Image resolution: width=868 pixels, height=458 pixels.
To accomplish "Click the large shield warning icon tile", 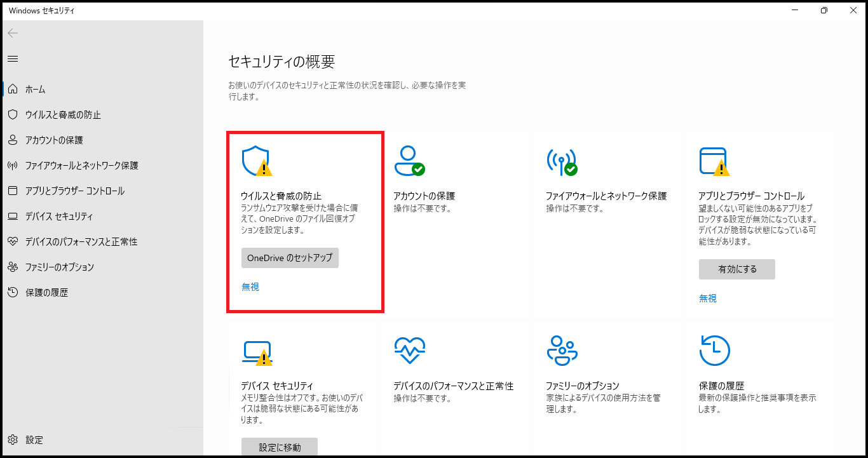I will click(x=257, y=161).
